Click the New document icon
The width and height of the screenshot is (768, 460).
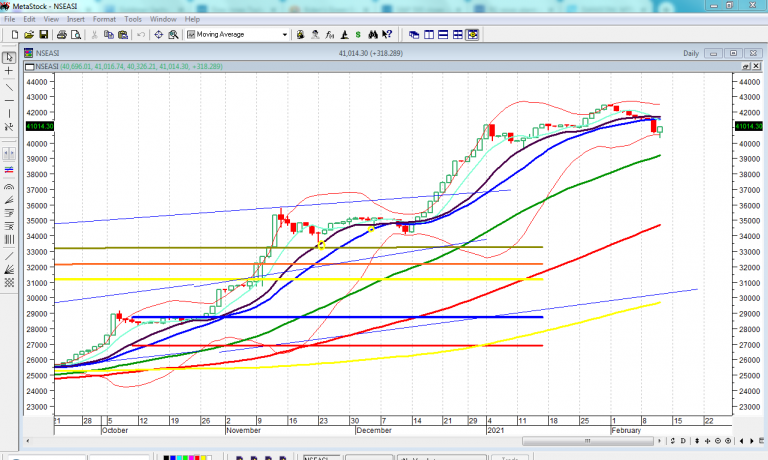15,34
